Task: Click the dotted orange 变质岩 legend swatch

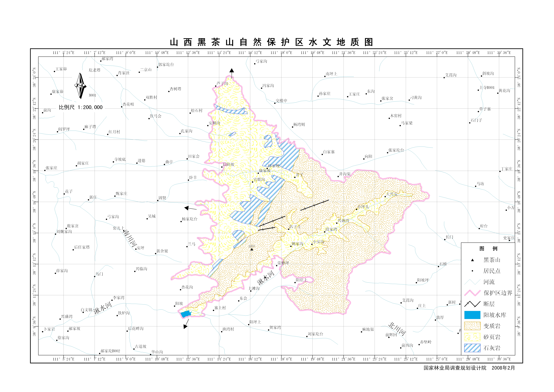Action: [x=472, y=326]
